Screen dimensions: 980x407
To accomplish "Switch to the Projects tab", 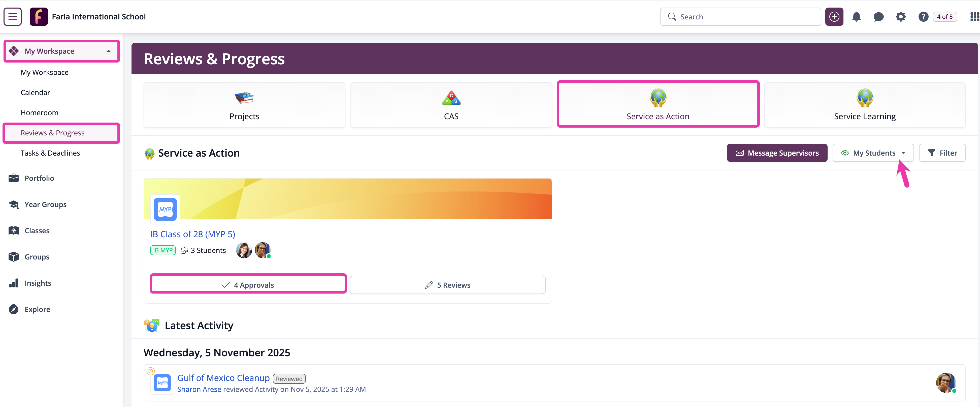I will 244,105.
